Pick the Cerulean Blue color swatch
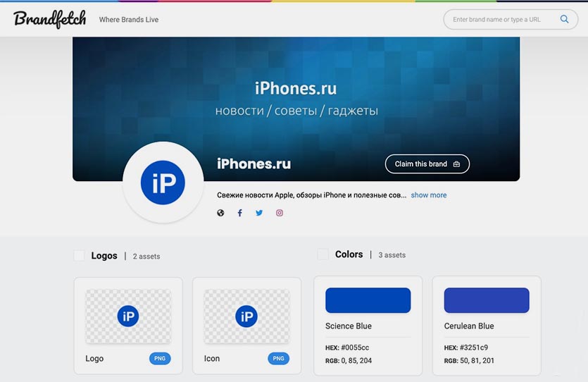Screen dimensions: 588x382 point(487,300)
